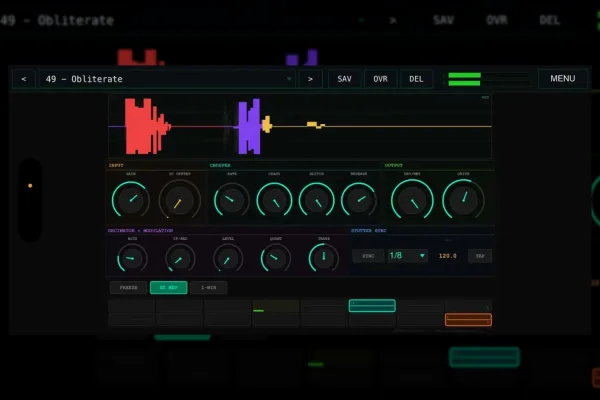Go to next preset with right arrow
The height and width of the screenshot is (400, 600).
click(310, 79)
